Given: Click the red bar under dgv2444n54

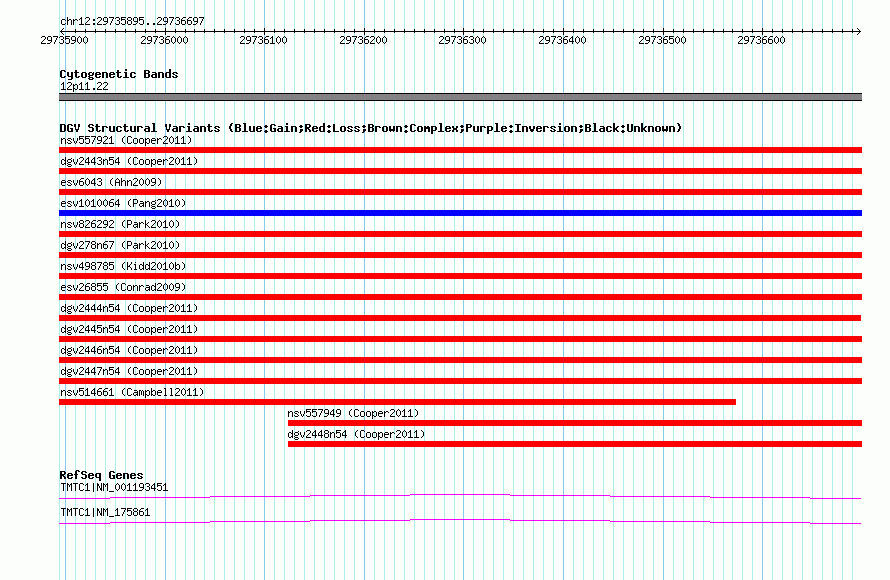Looking at the screenshot, I should (x=460, y=318).
